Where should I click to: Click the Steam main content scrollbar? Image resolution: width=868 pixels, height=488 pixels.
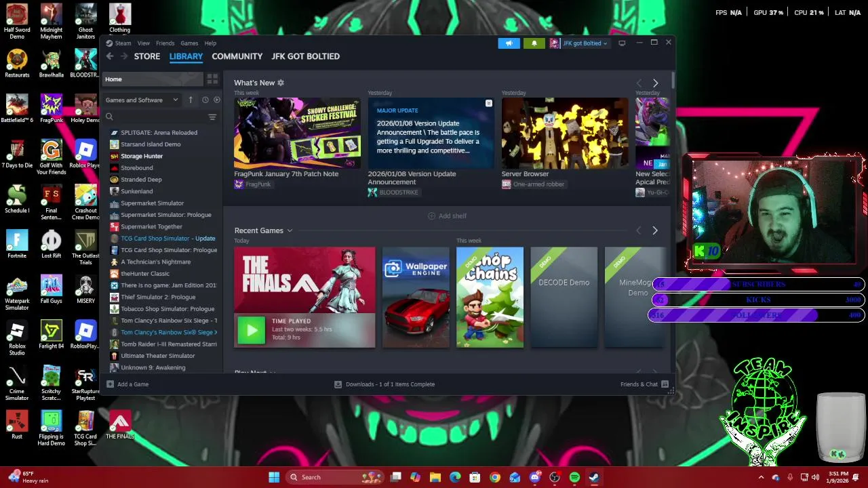coord(673,80)
